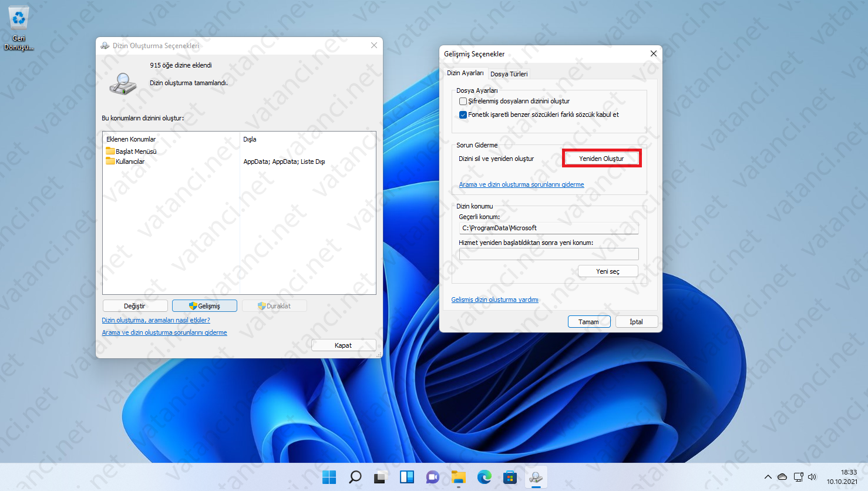
Task: Click Eklenen Konumlar column header
Action: point(131,139)
